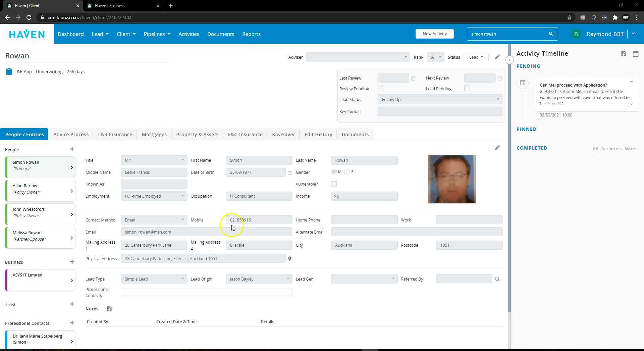Enable the Vulnerable checkbox
The height and width of the screenshot is (351, 644).
click(x=334, y=184)
